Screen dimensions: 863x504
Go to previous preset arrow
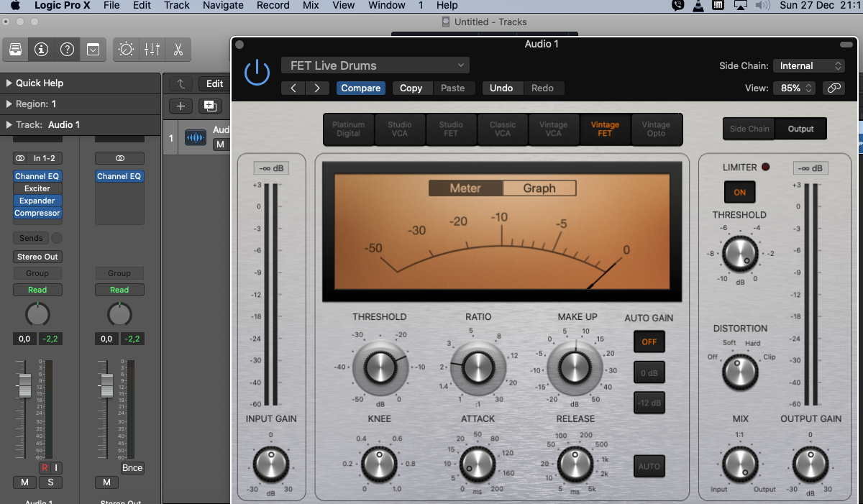293,88
